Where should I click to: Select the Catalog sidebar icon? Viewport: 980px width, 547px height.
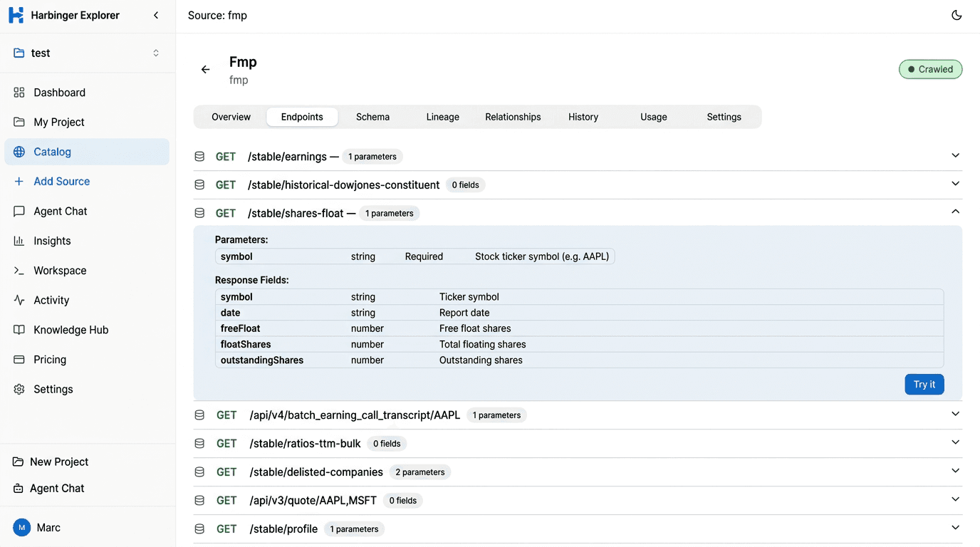tap(19, 151)
